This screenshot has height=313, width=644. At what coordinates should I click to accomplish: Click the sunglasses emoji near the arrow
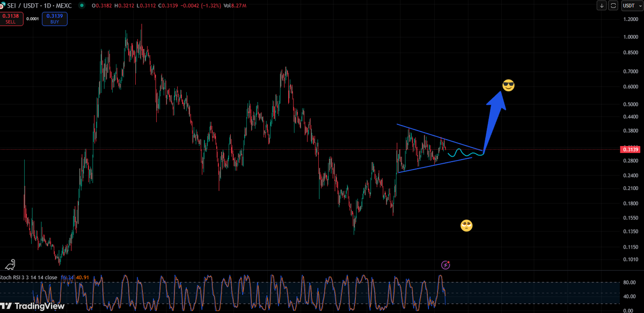[x=508, y=85]
